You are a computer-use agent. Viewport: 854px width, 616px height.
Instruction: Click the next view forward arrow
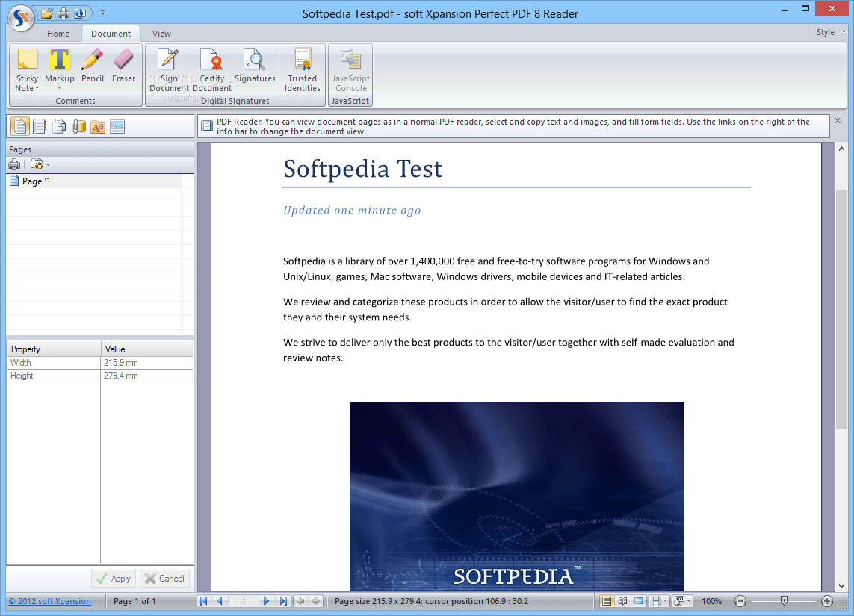coord(316,601)
